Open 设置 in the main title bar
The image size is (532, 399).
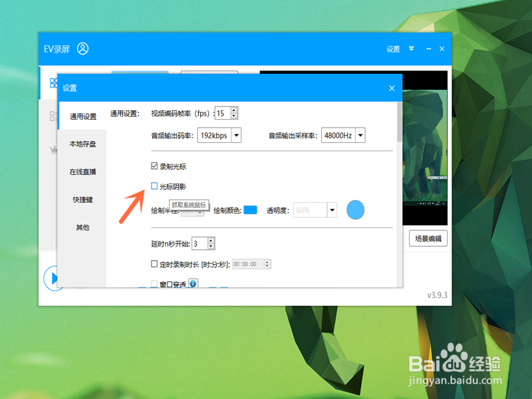[393, 49]
